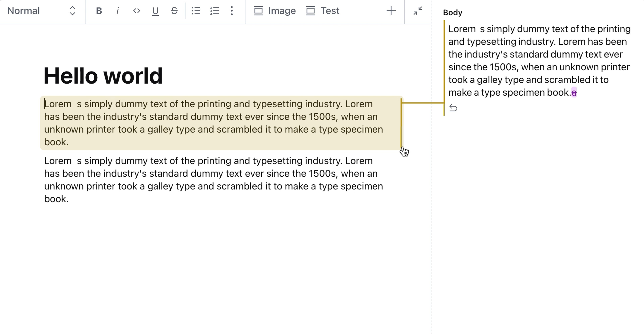This screenshot has height=334, width=644.
Task: Toggle strikethrough formatting
Action: point(174,11)
